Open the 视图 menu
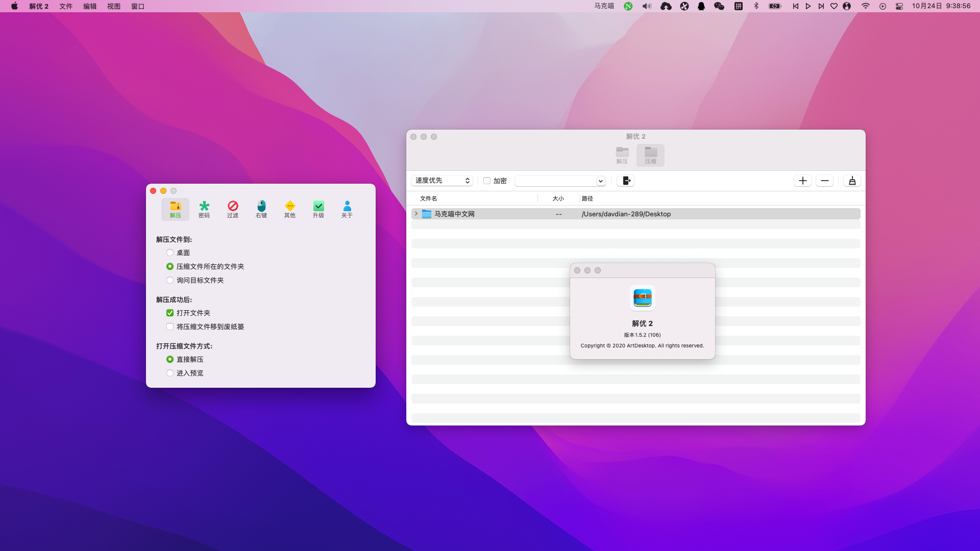This screenshot has width=980, height=551. [x=114, y=6]
